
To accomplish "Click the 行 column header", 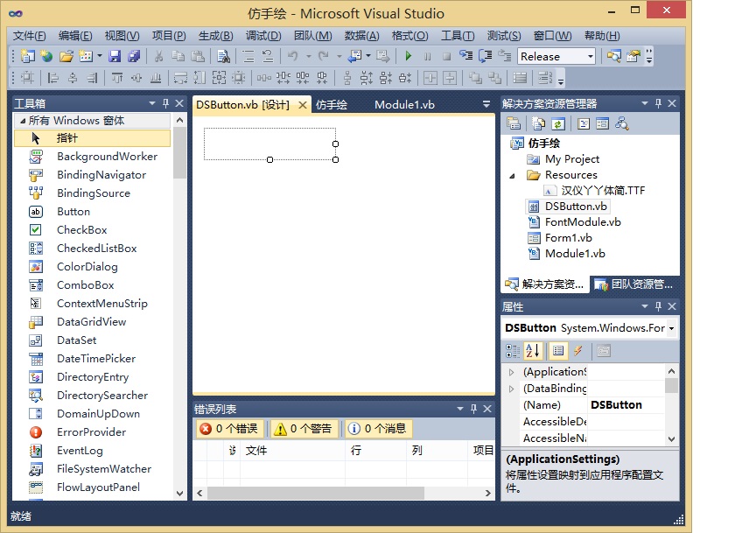I will point(376,450).
